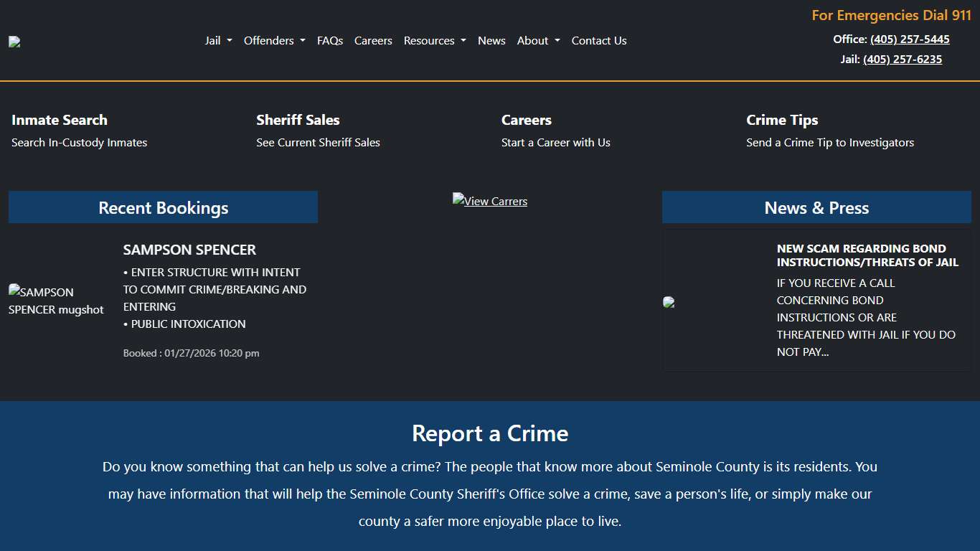Open the Recent Bookings panel header

click(163, 207)
